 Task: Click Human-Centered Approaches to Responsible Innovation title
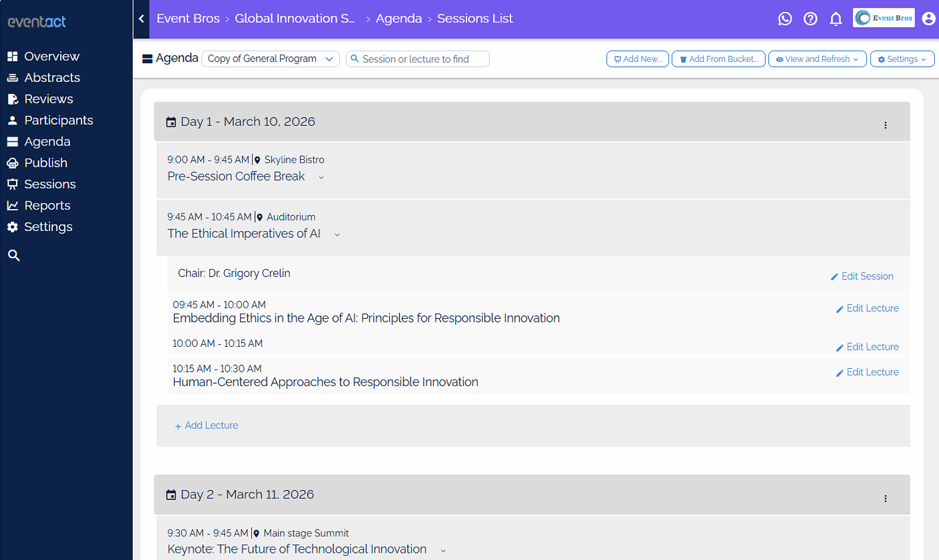click(x=326, y=382)
